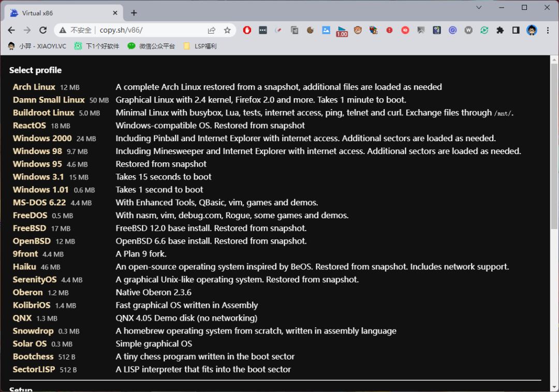The image size is (559, 392).
Task: Select the Virtual x86 browser tab
Action: pyautogui.click(x=62, y=12)
